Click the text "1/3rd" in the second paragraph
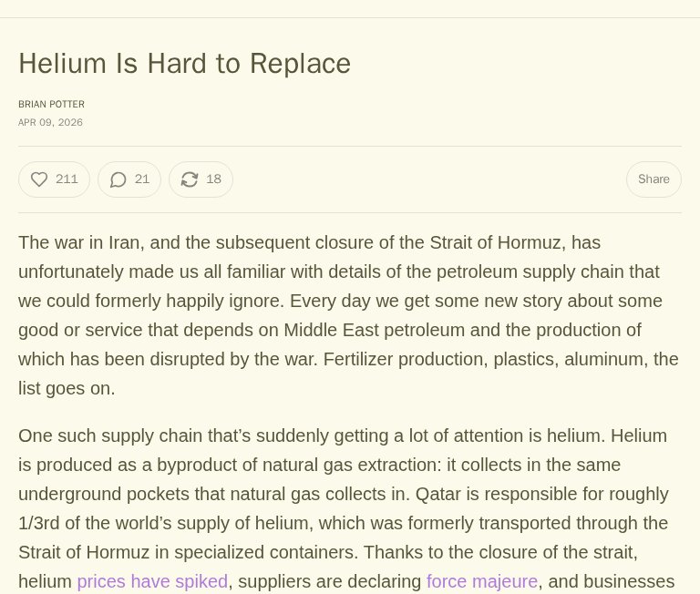700x594 pixels. (40, 523)
